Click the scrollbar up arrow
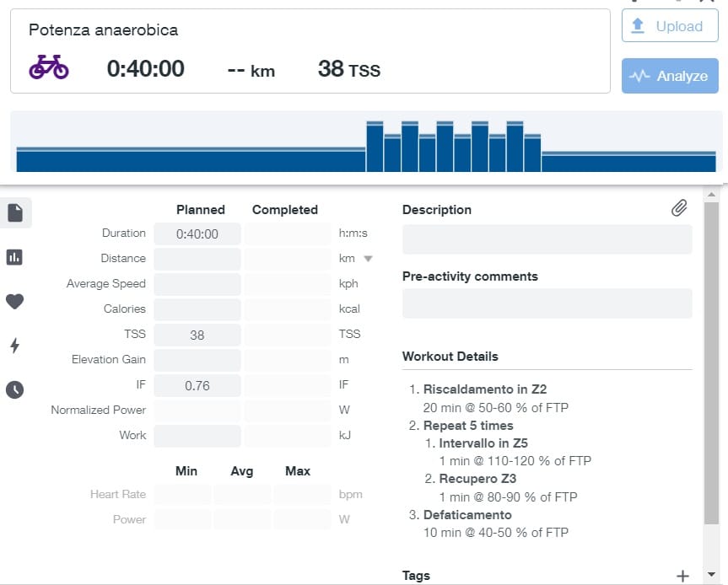This screenshot has width=728, height=585. [x=711, y=195]
